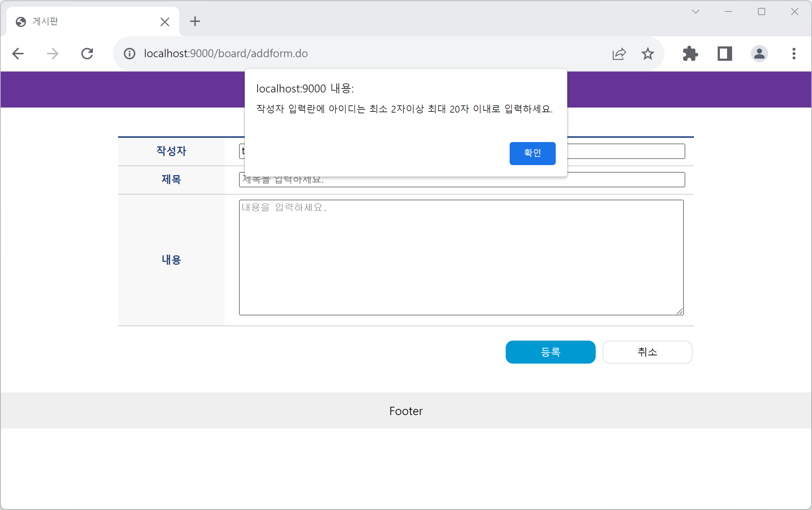Reload the current page
The width and height of the screenshot is (812, 510).
point(87,54)
